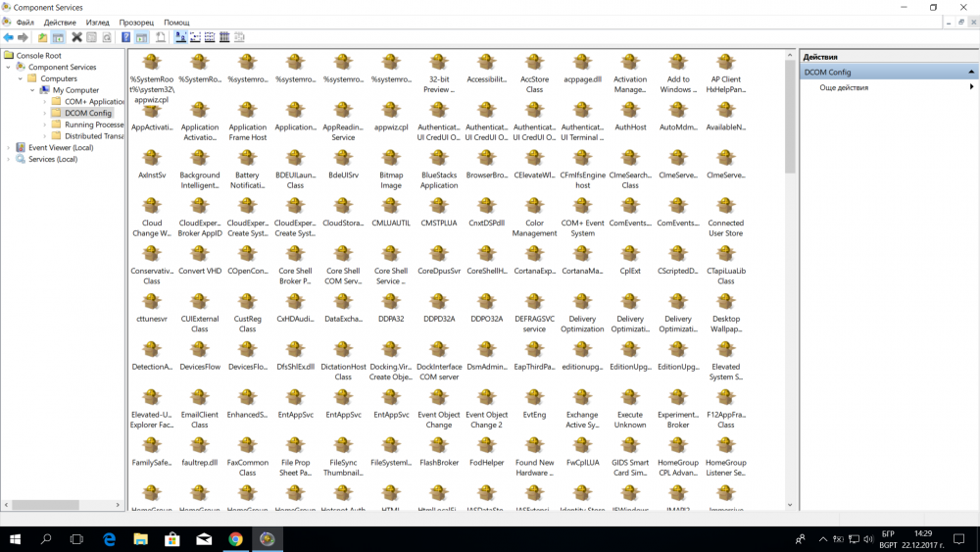
Task: Select the Found New Hardware item
Action: click(x=534, y=456)
